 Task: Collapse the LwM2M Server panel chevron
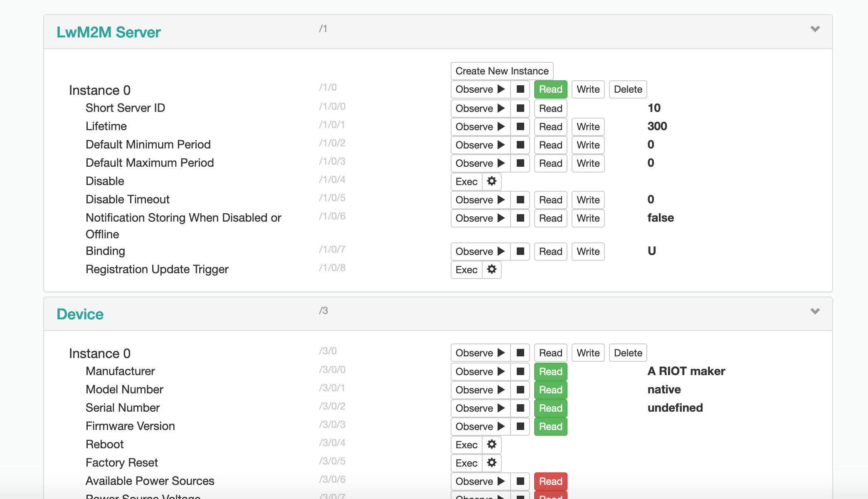[815, 29]
